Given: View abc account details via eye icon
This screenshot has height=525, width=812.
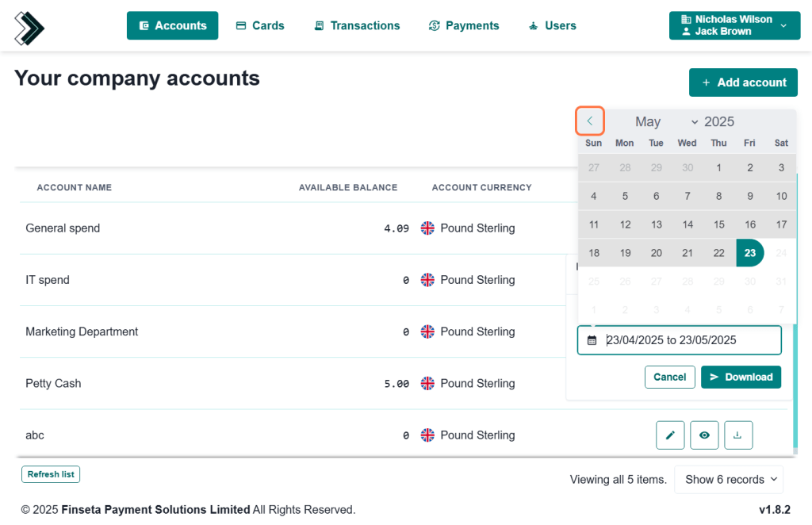Looking at the screenshot, I should [704, 435].
